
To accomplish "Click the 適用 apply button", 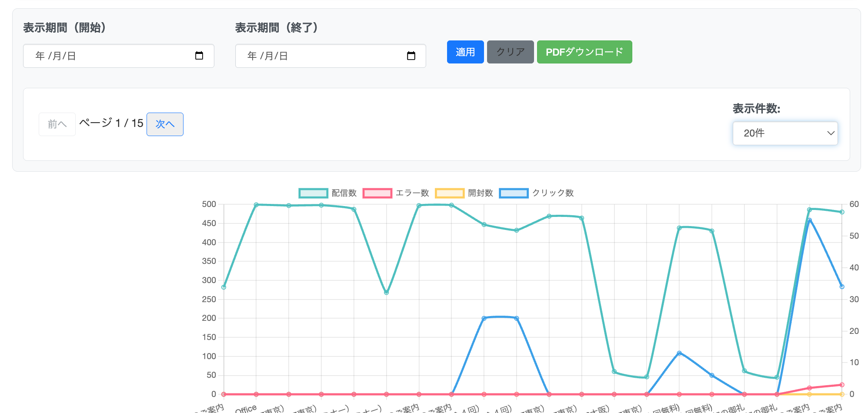I will coord(465,52).
